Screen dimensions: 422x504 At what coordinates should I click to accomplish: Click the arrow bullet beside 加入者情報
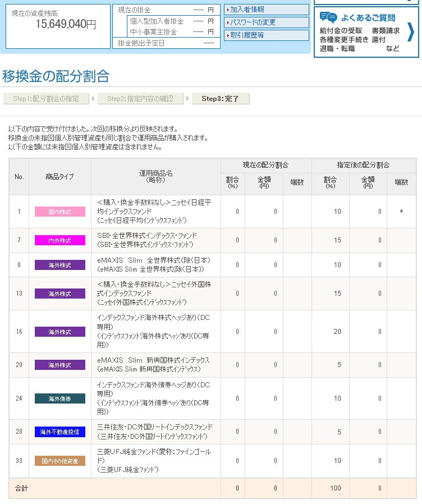point(227,10)
